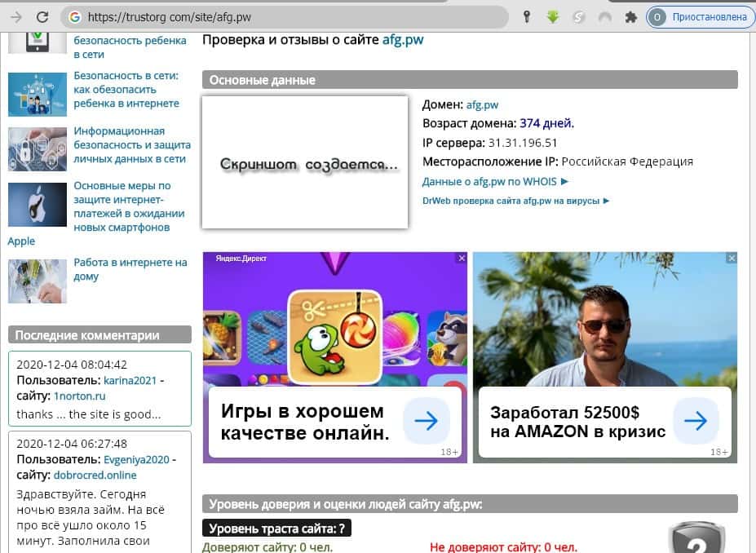The height and width of the screenshot is (553, 756).
Task: Open 'Работа в интернете на дому' link
Action: [x=130, y=269]
